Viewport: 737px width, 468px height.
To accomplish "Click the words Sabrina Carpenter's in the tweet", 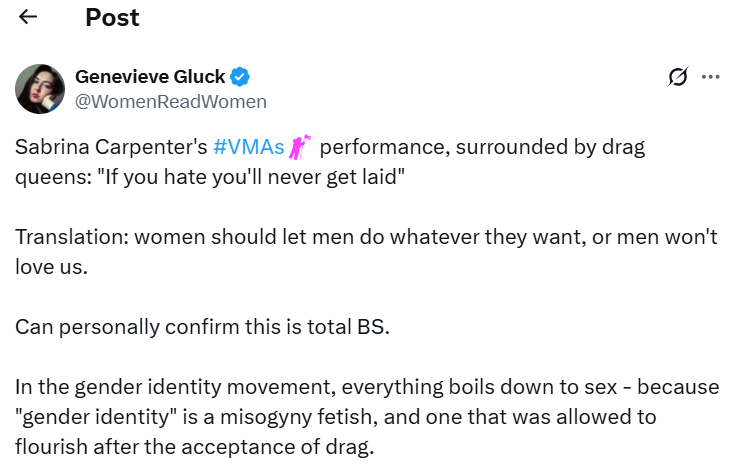I will pyautogui.click(x=111, y=147).
